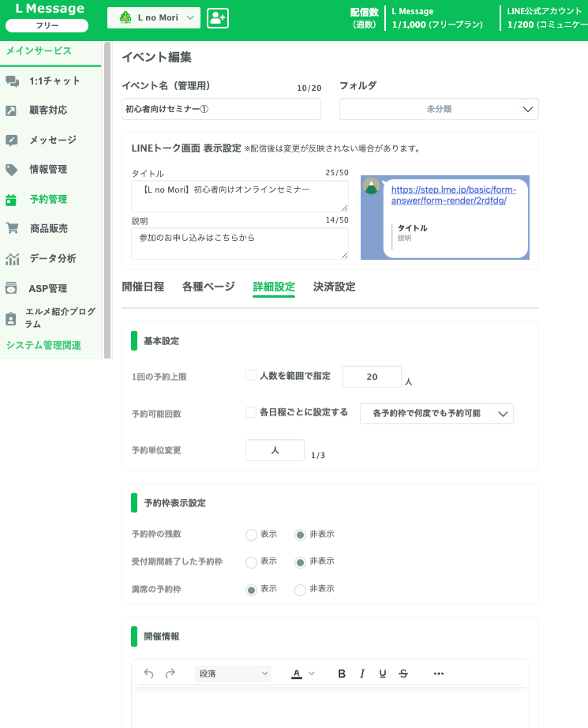Open the 段落 paragraph style dropdown

(233, 674)
